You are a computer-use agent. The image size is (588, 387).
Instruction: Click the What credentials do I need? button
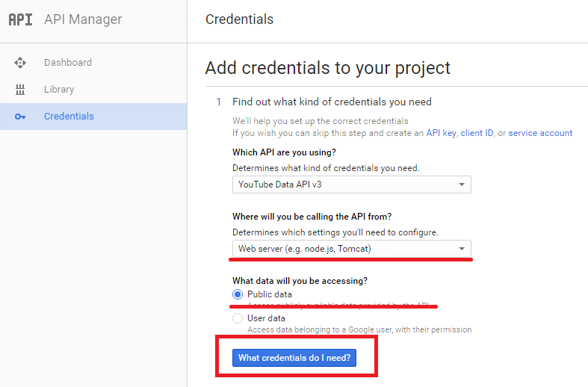tap(294, 358)
